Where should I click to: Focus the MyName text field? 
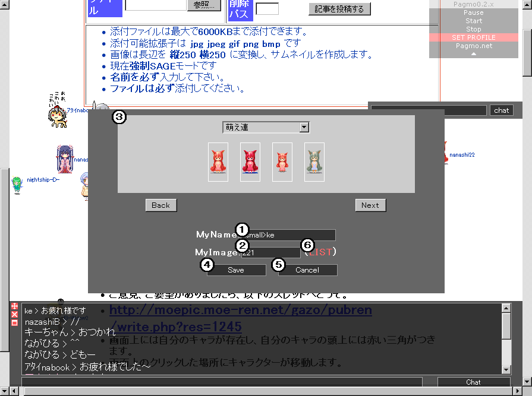click(289, 235)
